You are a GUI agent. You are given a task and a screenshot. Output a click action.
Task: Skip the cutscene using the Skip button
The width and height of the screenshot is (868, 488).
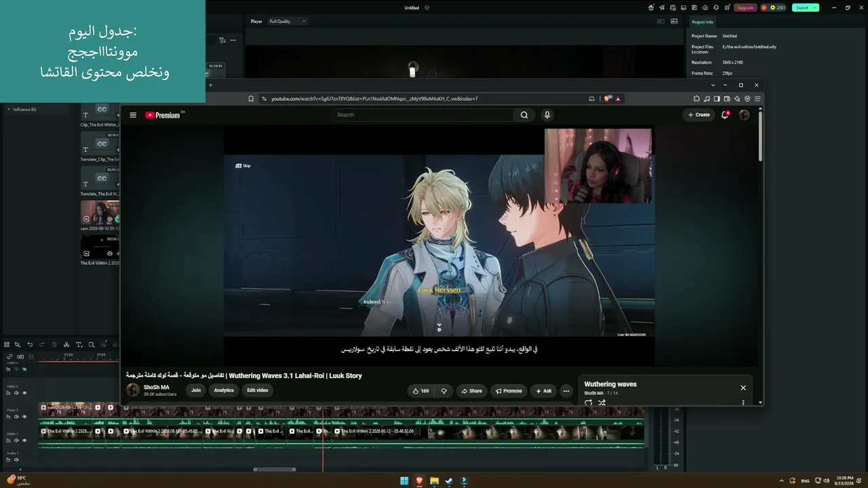[x=243, y=166]
